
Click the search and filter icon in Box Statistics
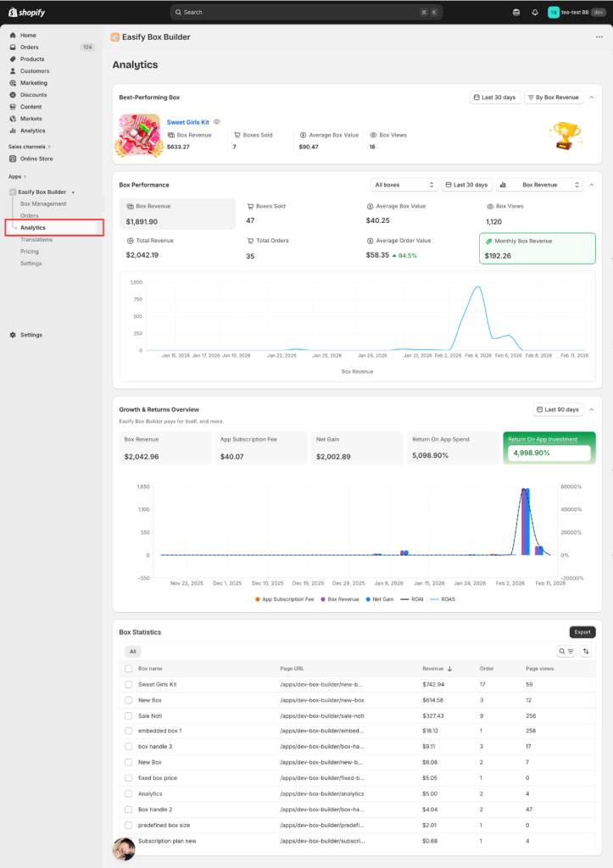pos(566,652)
